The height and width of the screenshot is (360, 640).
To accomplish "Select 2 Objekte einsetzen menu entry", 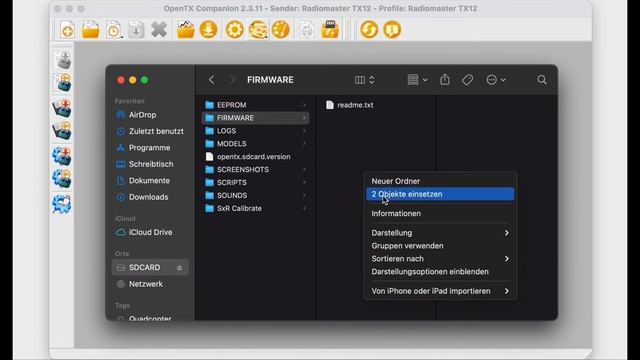I will point(440,194).
